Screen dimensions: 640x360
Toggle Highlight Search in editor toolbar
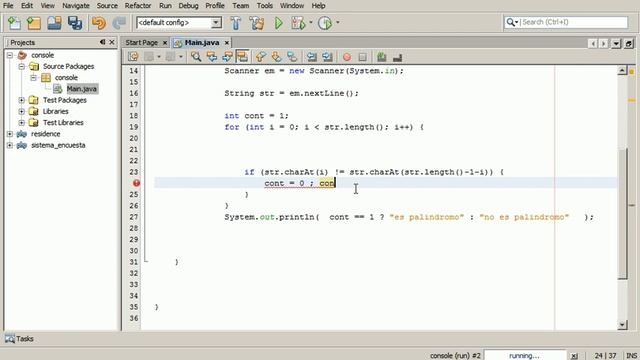coord(242,57)
